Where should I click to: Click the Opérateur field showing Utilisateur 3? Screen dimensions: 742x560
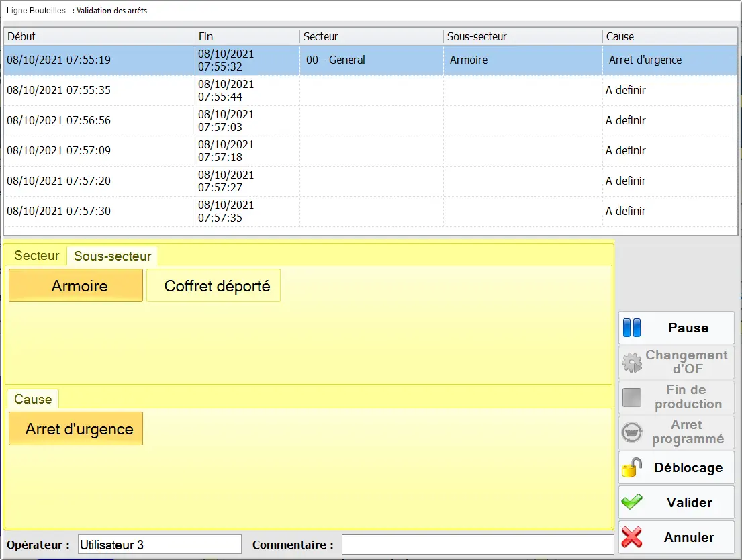160,545
